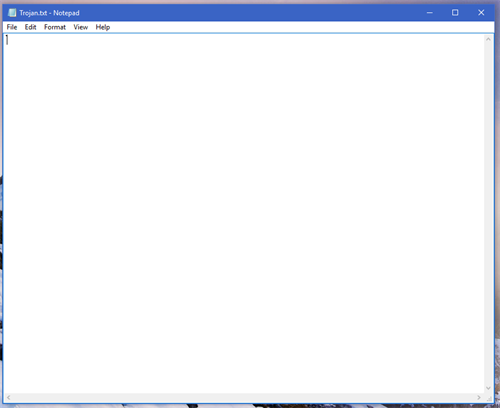This screenshot has width=500, height=408.
Task: Click the horizontal scrollbar track
Action: tap(243, 397)
